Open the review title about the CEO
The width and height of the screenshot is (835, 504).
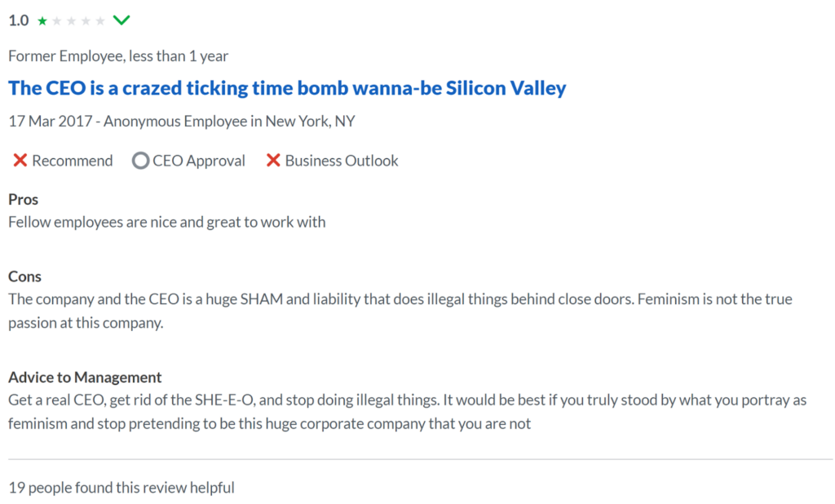coord(287,88)
